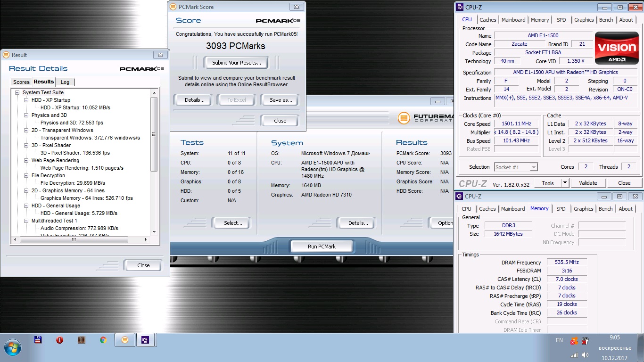Click scroll down arrow in Result tree
Image resolution: width=644 pixels, height=362 pixels.
pos(154,232)
